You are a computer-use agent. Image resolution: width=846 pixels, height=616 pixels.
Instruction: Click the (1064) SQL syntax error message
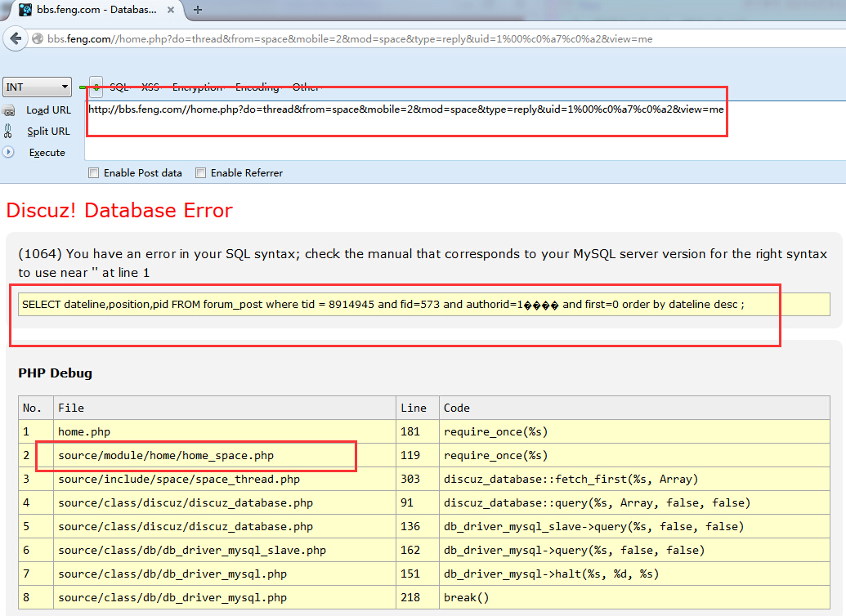pyautogui.click(x=423, y=263)
